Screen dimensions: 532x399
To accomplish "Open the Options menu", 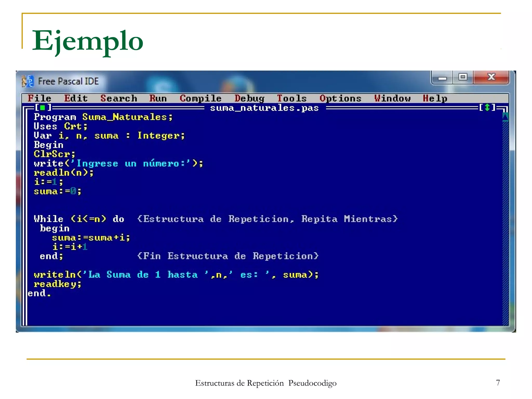I will pyautogui.click(x=340, y=98).
